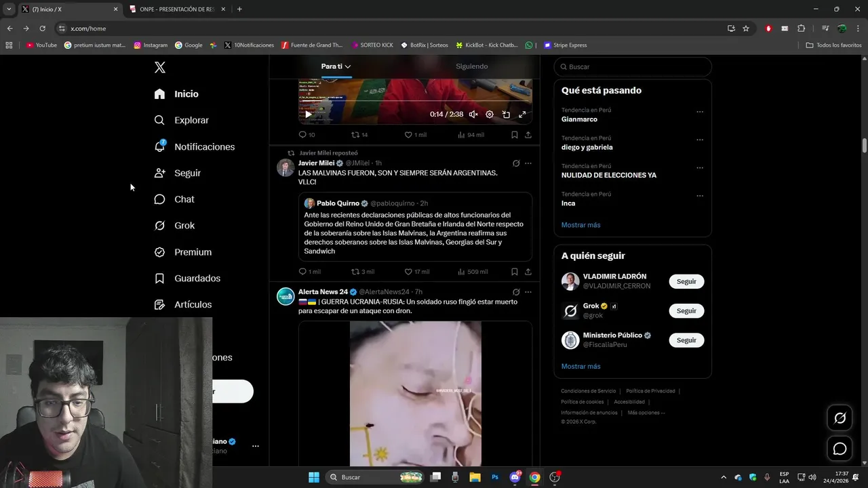Expand Más opciones in footer
Screen dimensions: 868x488
click(646, 413)
